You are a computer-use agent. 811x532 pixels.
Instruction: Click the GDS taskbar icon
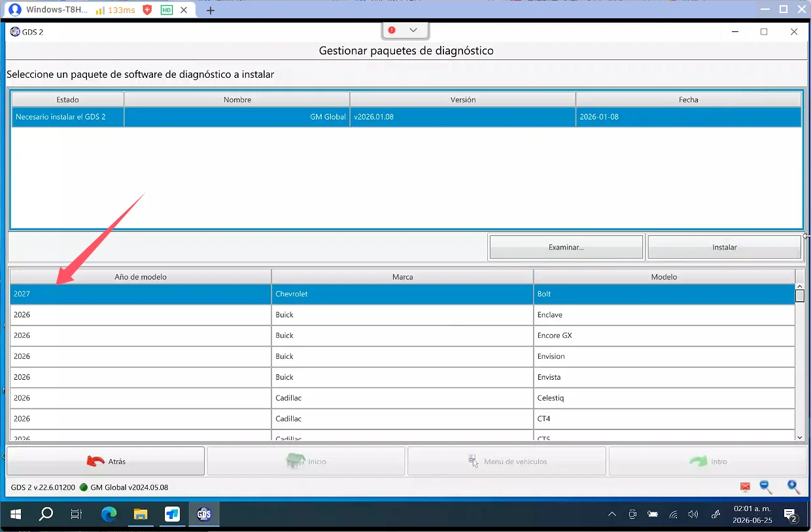click(x=204, y=514)
